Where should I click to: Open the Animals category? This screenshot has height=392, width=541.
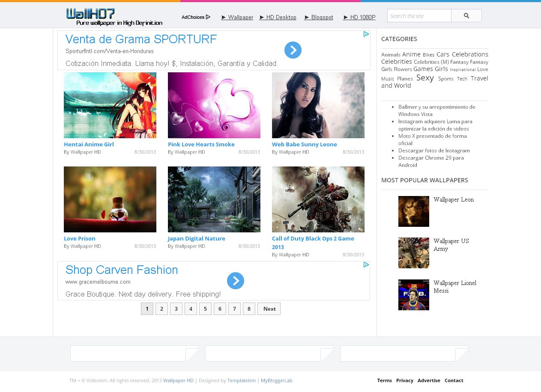tap(391, 55)
